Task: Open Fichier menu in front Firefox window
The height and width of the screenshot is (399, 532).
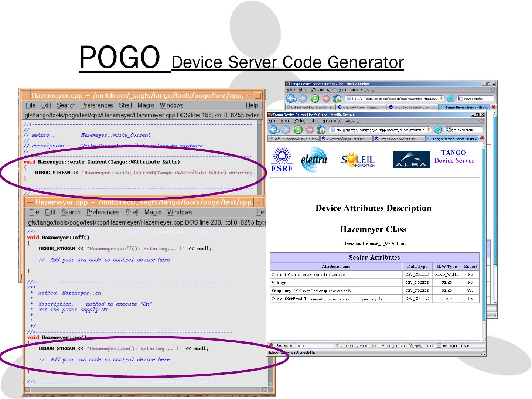Action: (273, 121)
